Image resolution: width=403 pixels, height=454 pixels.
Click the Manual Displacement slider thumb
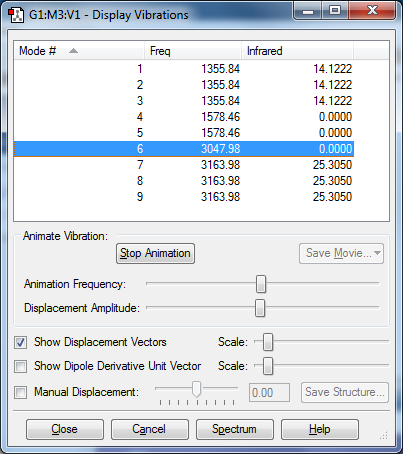point(197,389)
